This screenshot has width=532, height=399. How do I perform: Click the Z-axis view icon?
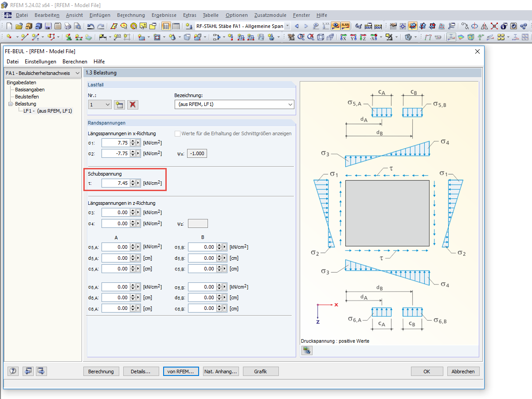(363, 37)
